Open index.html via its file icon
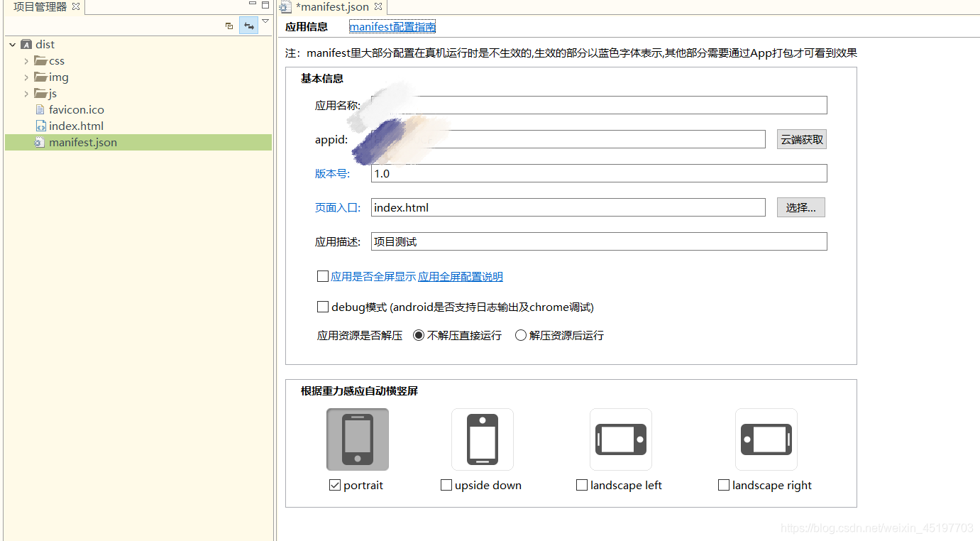The width and height of the screenshot is (980, 541). 41,126
